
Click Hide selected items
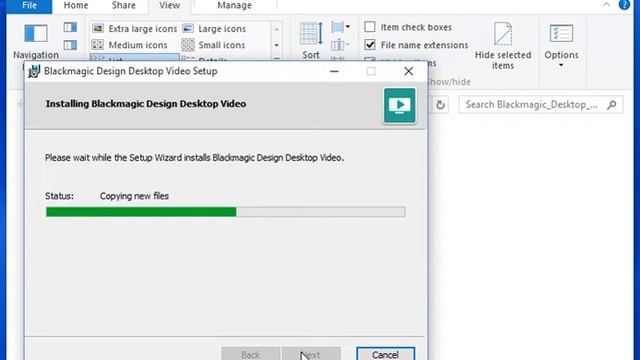tap(503, 46)
